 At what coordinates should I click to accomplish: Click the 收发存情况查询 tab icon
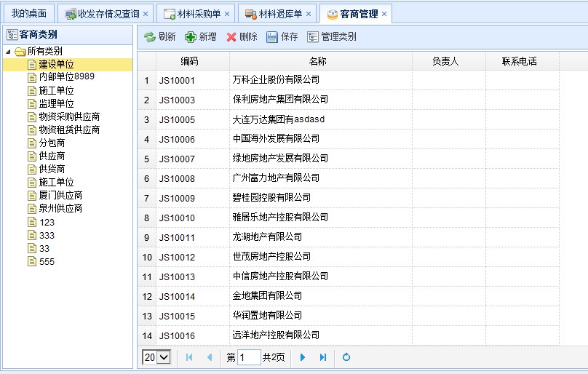pyautogui.click(x=71, y=15)
